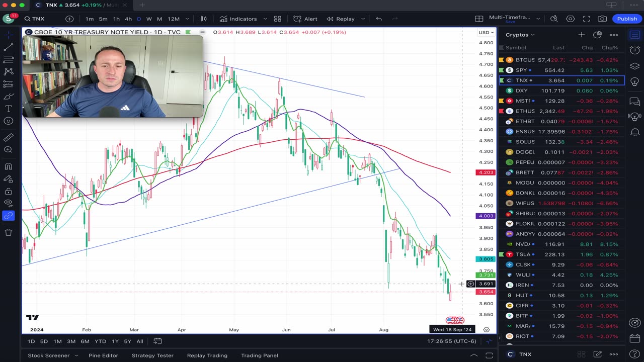This screenshot has height=362, width=644.
Task: Select the crosshair cursor tool
Action: 8,35
